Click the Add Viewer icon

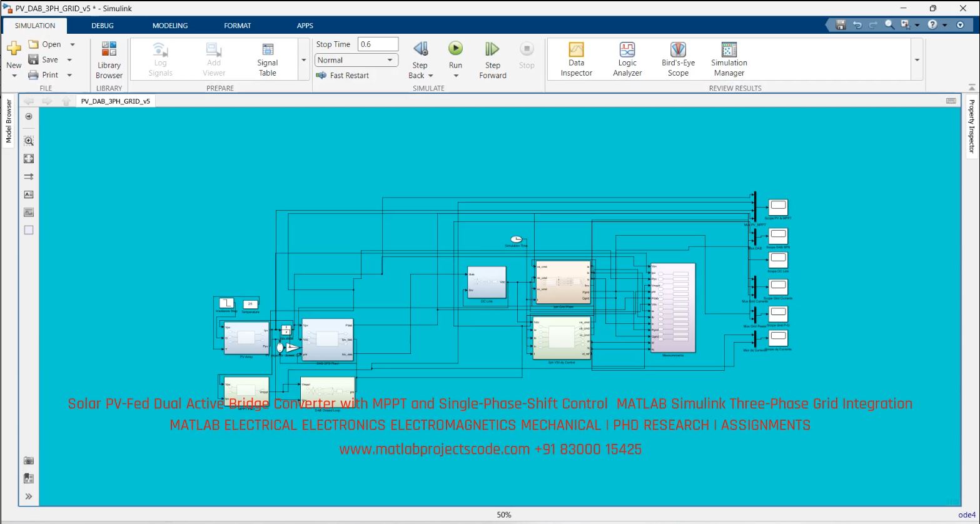[214, 50]
